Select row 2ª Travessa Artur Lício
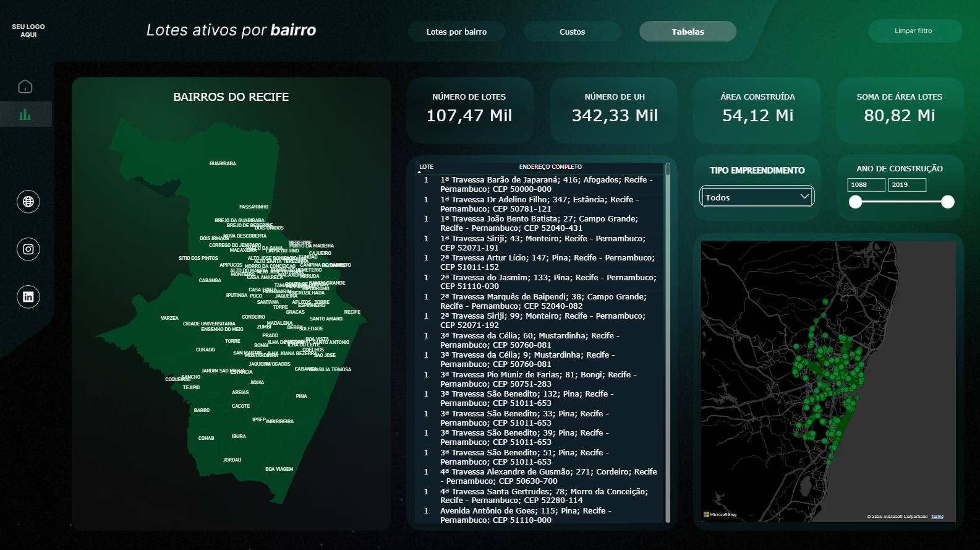The image size is (980, 550). point(539,262)
